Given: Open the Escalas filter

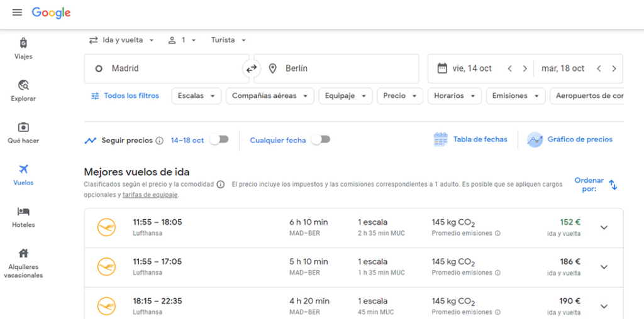Looking at the screenshot, I should pyautogui.click(x=196, y=96).
